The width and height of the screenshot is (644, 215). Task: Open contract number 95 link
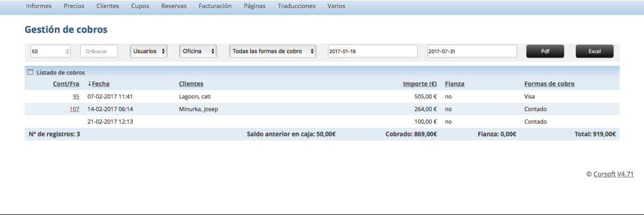click(76, 97)
